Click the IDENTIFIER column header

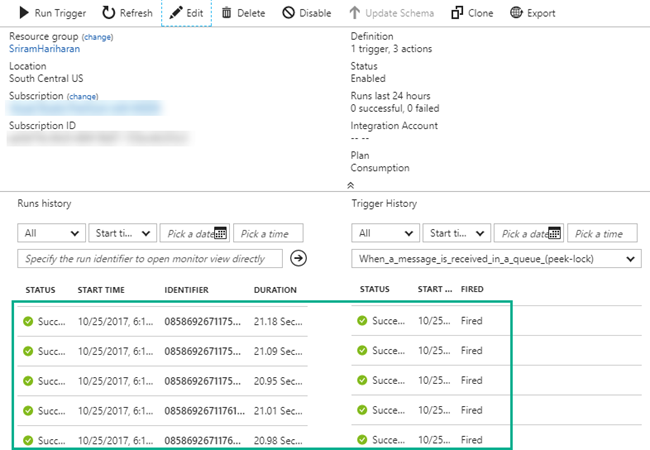(x=187, y=290)
